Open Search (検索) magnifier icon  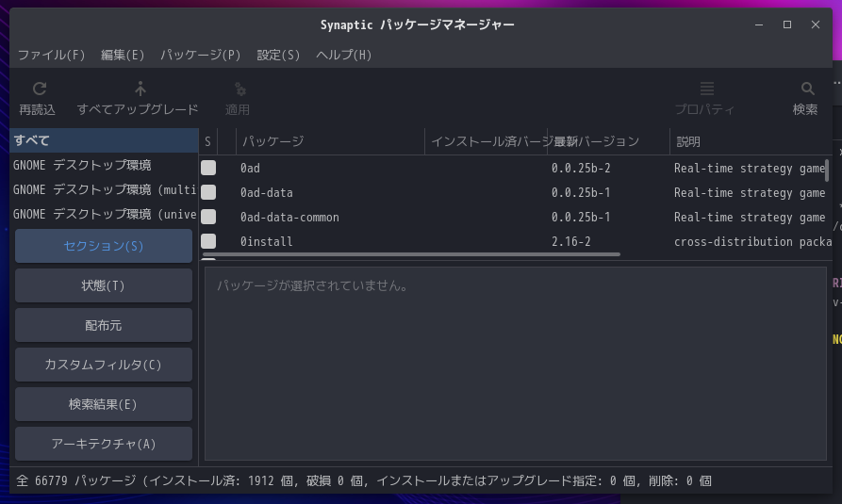(807, 89)
